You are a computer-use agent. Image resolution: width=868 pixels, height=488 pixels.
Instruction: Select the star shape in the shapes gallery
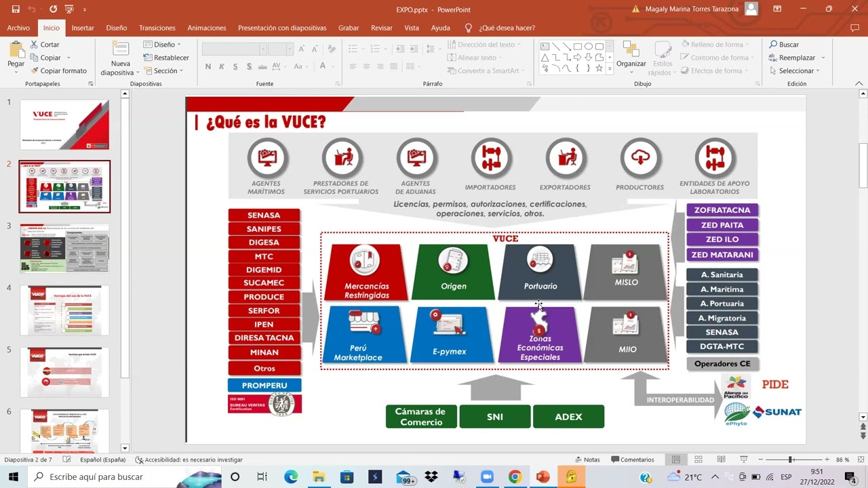(599, 68)
